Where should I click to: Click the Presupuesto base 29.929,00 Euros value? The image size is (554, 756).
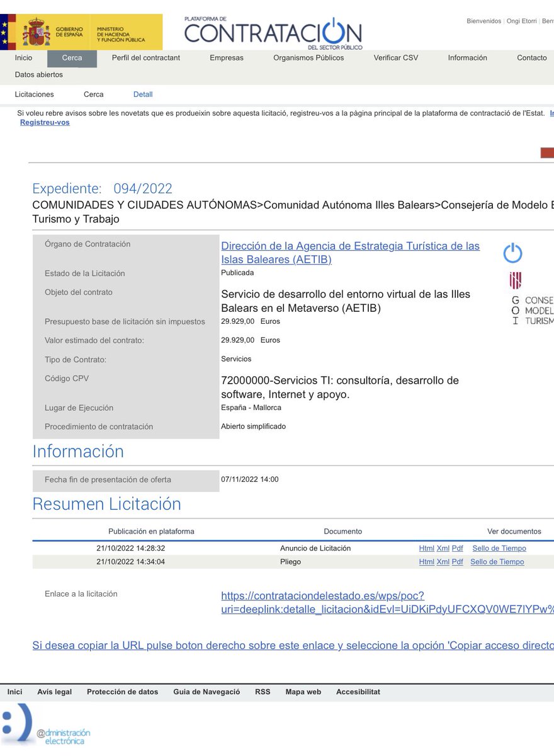(x=251, y=321)
